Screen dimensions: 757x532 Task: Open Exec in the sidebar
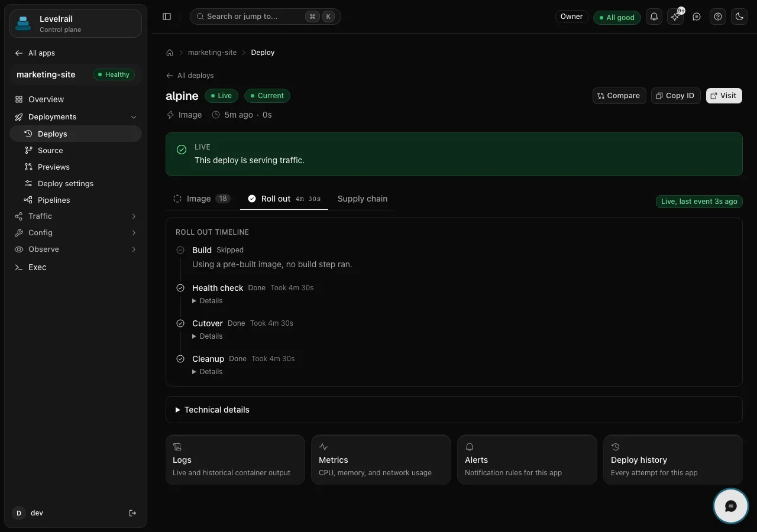(x=76, y=267)
